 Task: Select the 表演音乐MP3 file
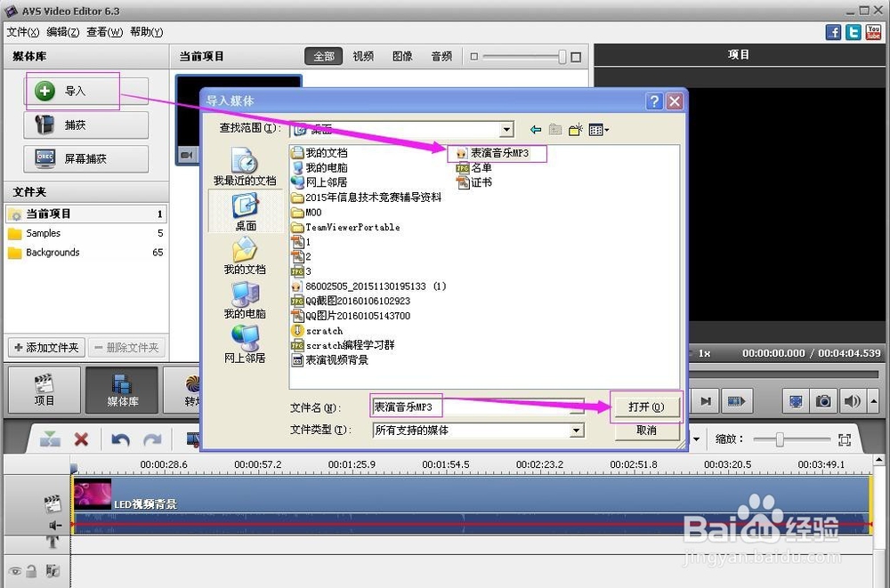[x=493, y=153]
